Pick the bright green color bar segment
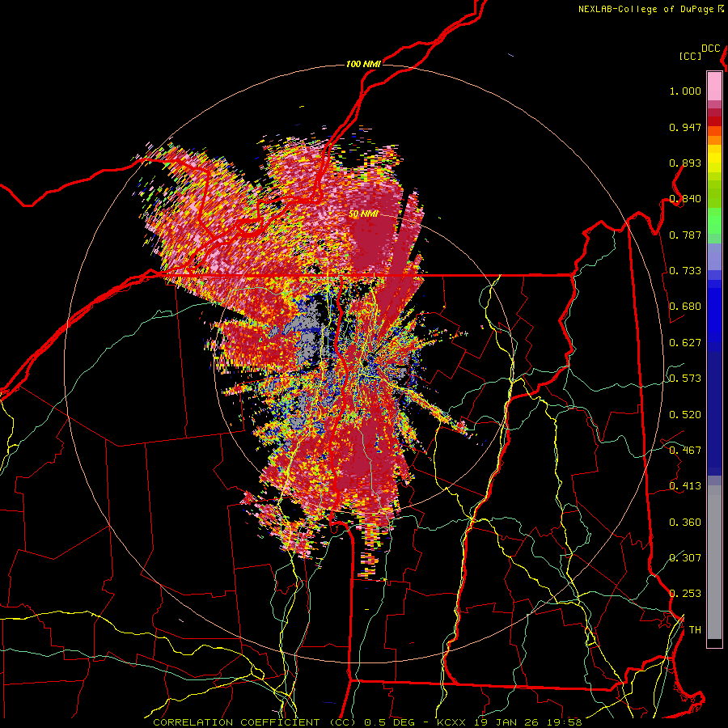 point(714,221)
